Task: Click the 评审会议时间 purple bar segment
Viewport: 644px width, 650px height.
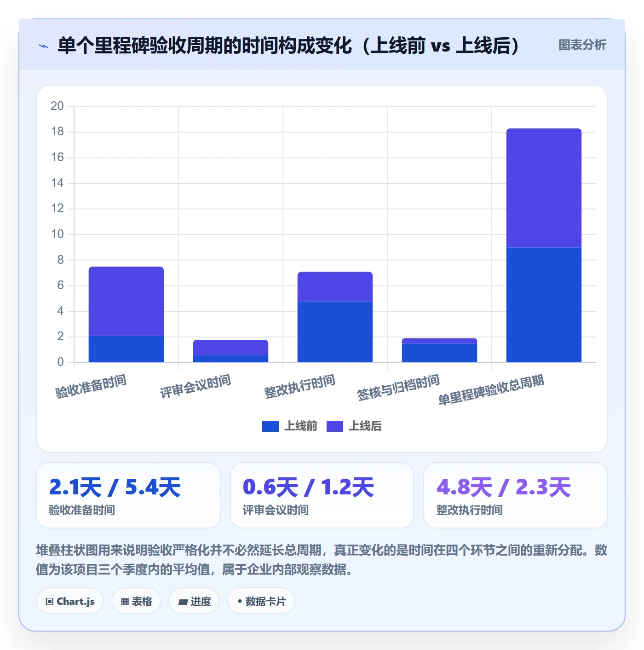Action: pyautogui.click(x=230, y=348)
